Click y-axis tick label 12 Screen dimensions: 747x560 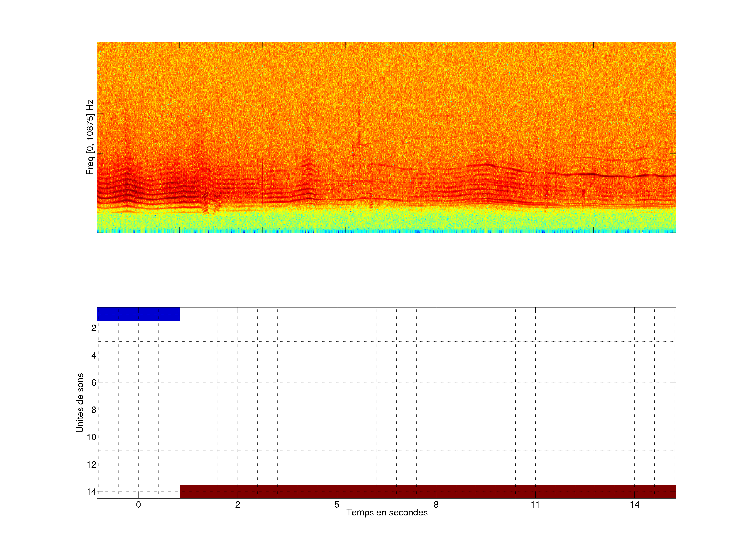coord(92,465)
